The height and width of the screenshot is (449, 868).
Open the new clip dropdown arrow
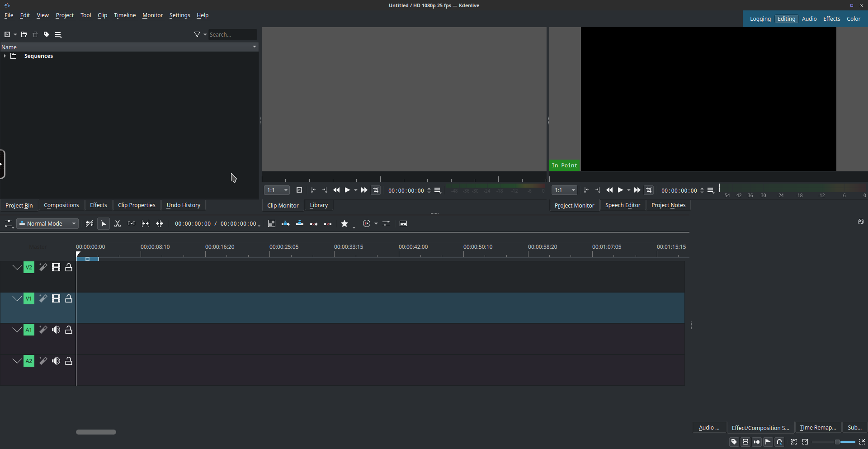click(15, 34)
